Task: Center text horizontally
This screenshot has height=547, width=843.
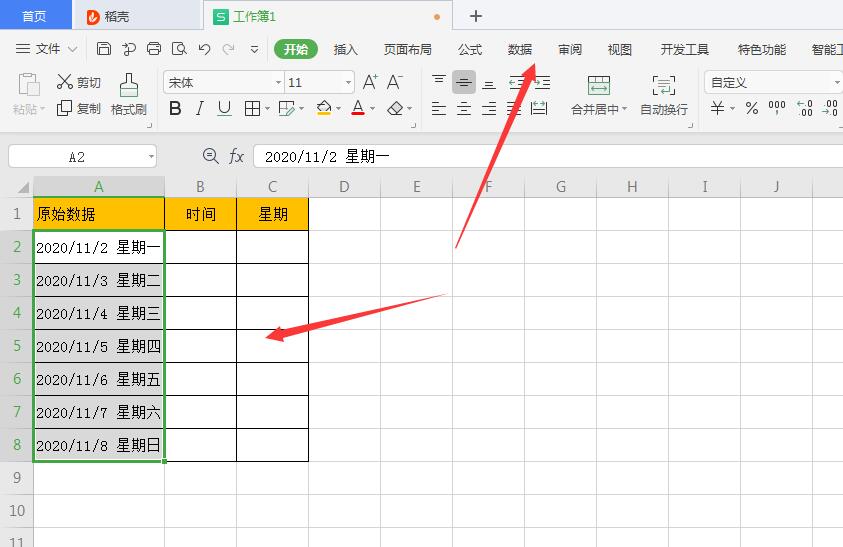Action: click(463, 109)
